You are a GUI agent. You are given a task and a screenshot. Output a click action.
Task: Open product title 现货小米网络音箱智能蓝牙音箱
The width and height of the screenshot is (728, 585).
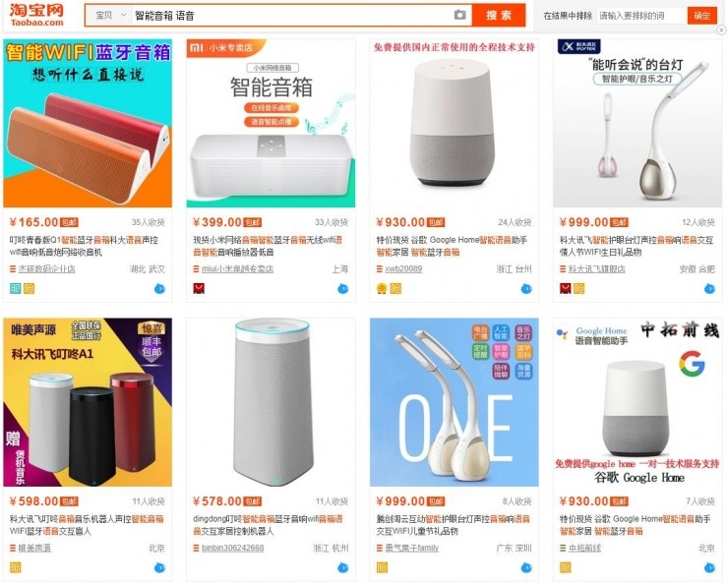coord(268,246)
